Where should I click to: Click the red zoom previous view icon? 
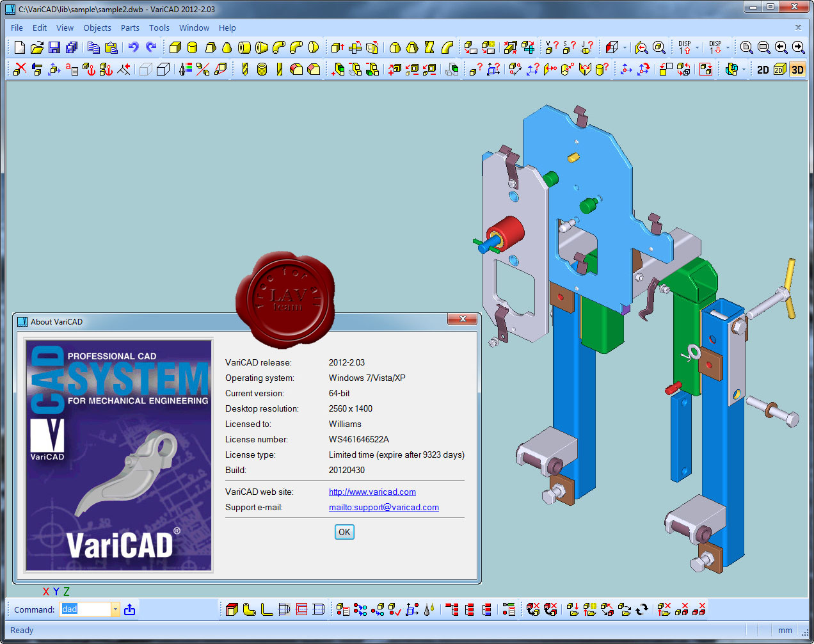pyautogui.click(x=641, y=47)
